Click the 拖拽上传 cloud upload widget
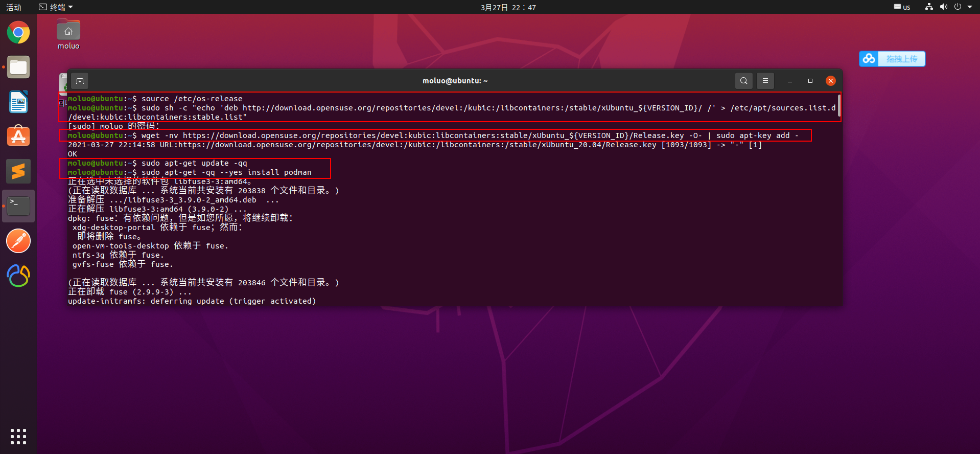The image size is (980, 454). [892, 59]
